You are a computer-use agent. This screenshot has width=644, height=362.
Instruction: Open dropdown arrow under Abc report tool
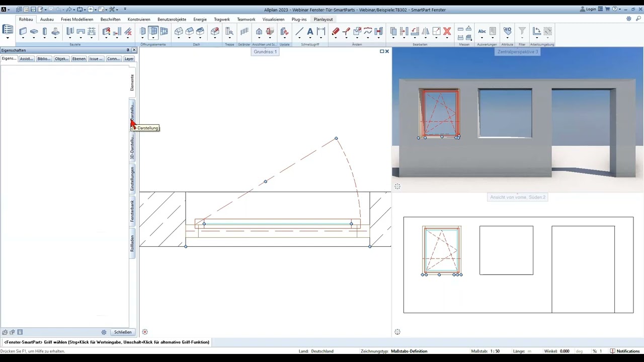(x=482, y=38)
